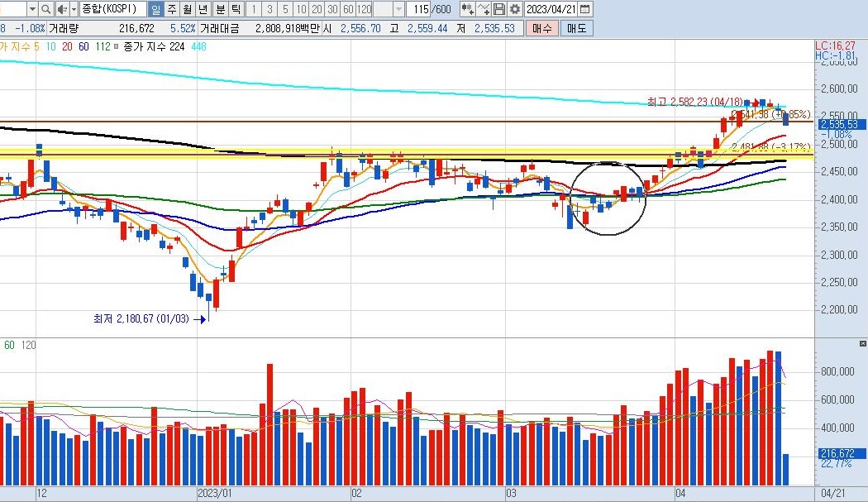The width and height of the screenshot is (868, 502).
Task: Click the volume legend 60 label
Action: click(x=9, y=345)
